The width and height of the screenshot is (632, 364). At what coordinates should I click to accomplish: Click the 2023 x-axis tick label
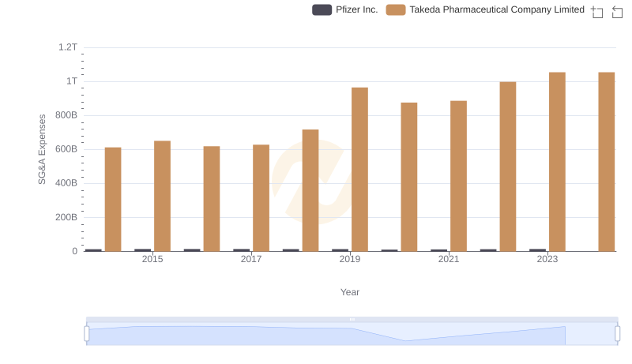tap(547, 259)
